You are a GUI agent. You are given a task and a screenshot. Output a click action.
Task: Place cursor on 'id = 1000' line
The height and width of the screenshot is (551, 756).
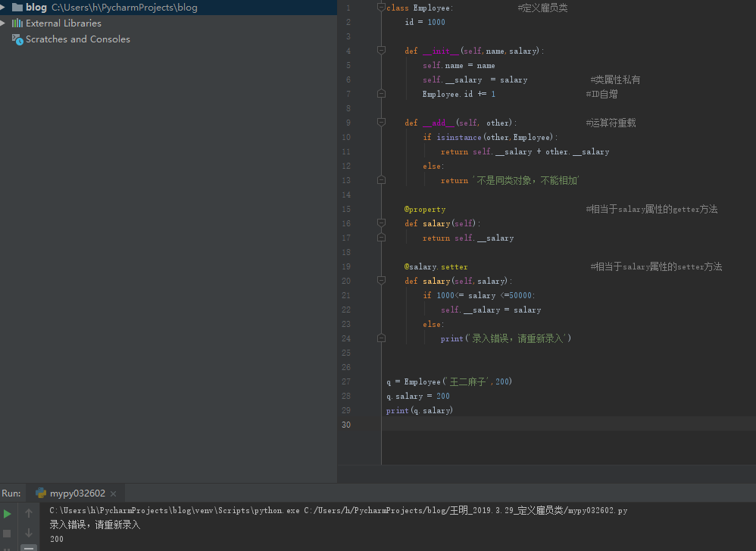tap(425, 22)
